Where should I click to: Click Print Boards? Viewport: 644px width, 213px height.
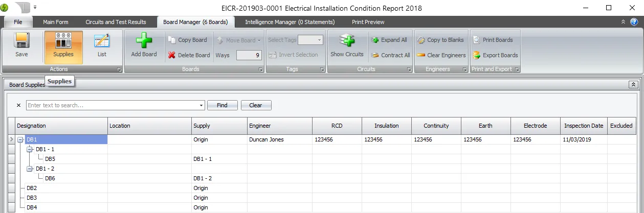[493, 40]
